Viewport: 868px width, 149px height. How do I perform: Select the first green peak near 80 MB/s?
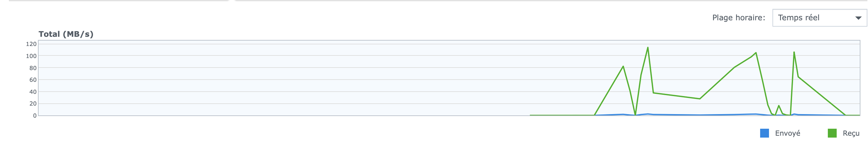(x=623, y=67)
